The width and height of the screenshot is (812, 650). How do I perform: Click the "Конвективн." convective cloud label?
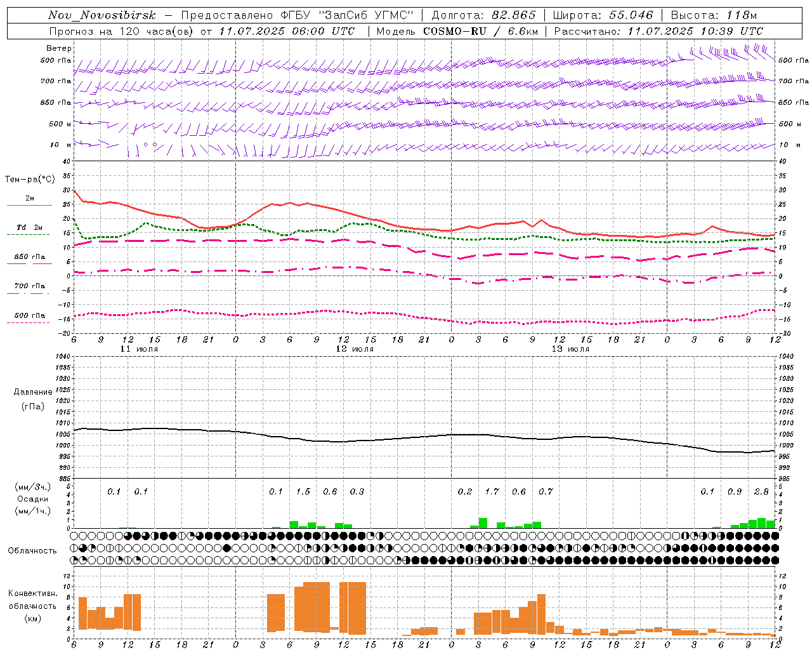point(32,594)
